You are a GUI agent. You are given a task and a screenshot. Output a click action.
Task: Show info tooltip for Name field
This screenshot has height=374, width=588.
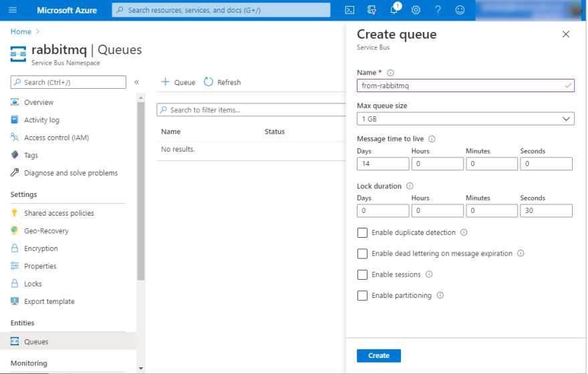pyautogui.click(x=390, y=73)
